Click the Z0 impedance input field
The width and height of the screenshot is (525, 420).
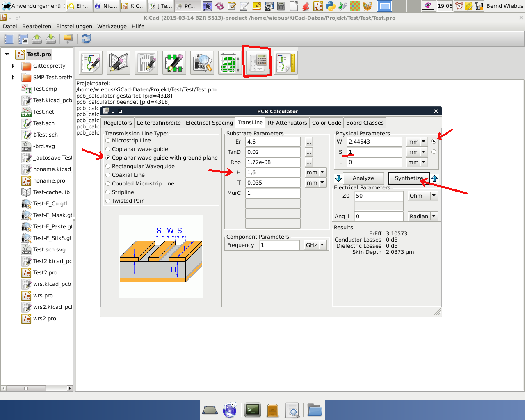click(379, 196)
